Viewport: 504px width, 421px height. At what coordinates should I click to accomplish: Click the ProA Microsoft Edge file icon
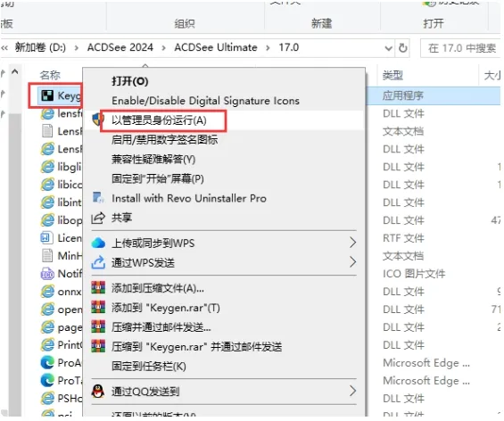click(47, 362)
